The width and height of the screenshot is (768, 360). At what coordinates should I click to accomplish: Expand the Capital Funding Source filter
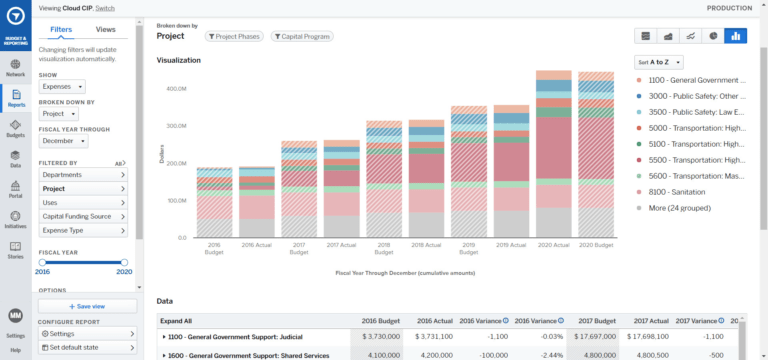coord(83,216)
